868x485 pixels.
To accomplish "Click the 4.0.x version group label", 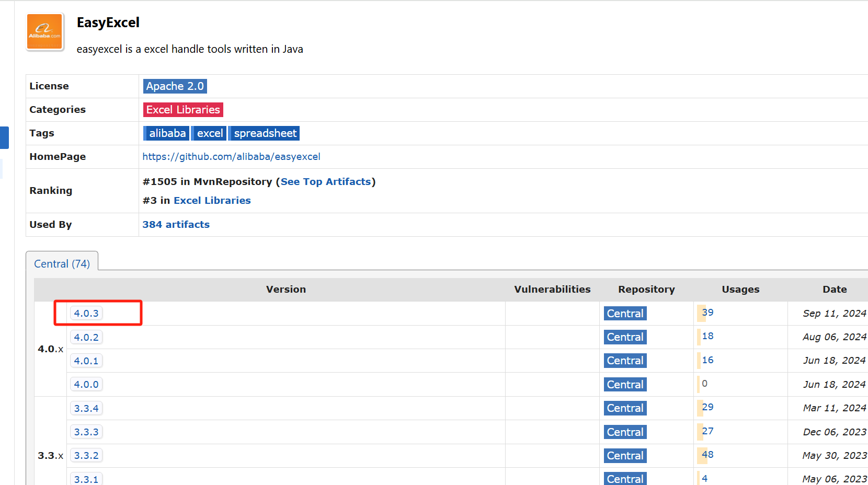I will click(51, 349).
